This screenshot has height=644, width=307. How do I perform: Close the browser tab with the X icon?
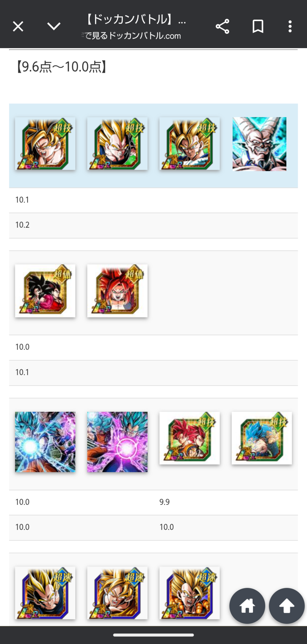(x=18, y=26)
